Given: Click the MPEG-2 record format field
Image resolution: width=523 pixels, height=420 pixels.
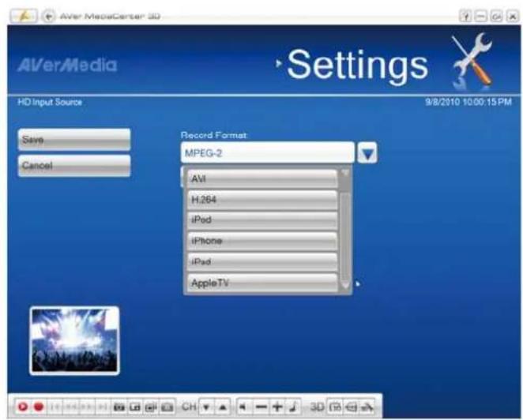Looking at the screenshot, I should tap(268, 153).
